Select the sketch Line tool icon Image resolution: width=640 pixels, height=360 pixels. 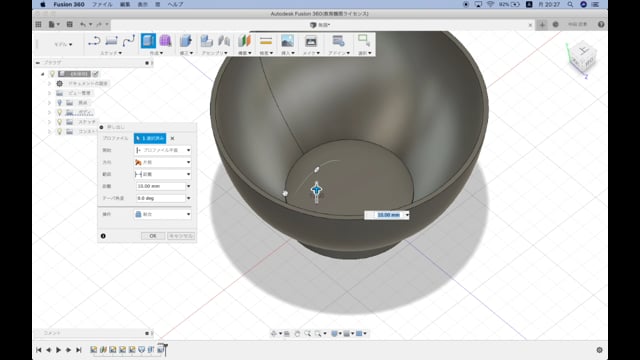click(x=94, y=41)
